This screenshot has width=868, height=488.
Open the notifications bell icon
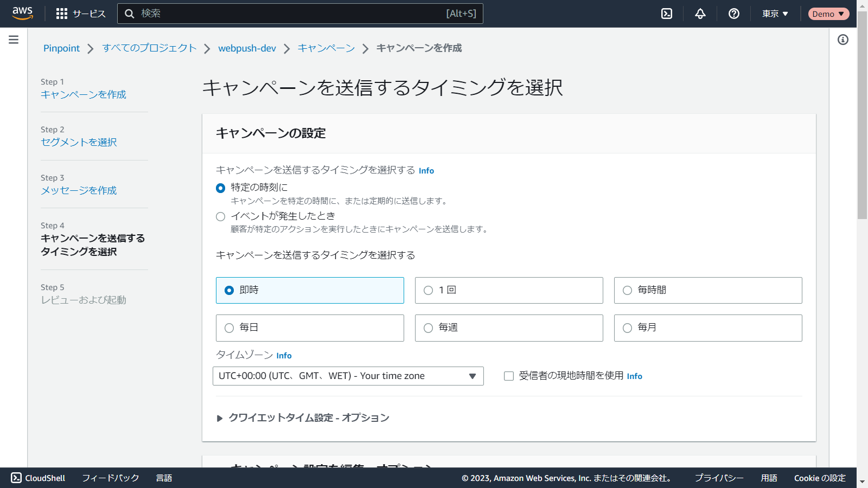[x=700, y=14]
